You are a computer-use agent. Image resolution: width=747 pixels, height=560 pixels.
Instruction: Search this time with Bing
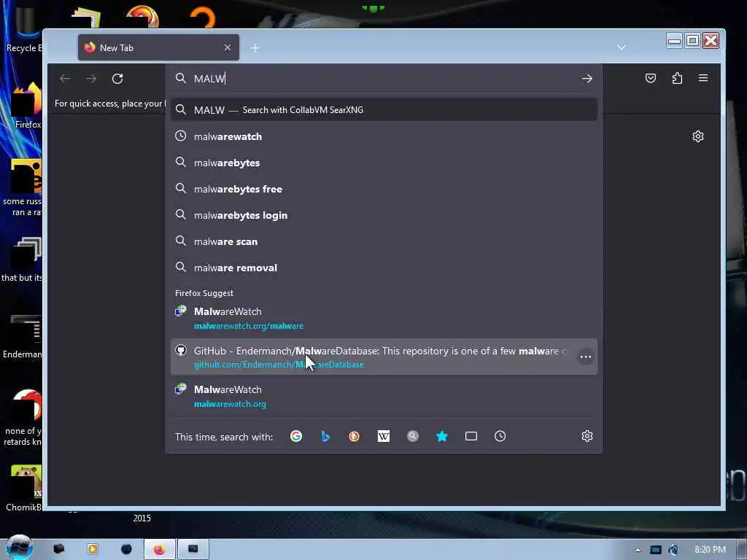pyautogui.click(x=325, y=436)
